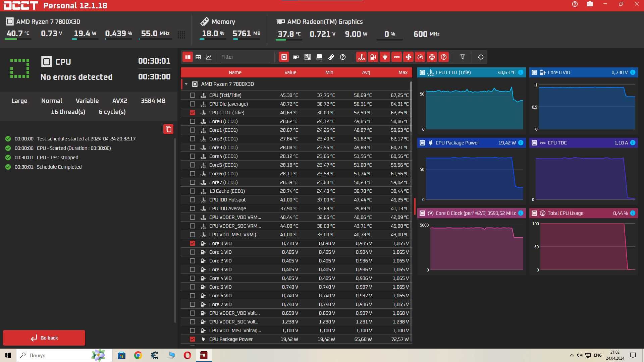Uncheck the Core 0 VID checkbox
The image size is (644, 362).
[x=193, y=243]
